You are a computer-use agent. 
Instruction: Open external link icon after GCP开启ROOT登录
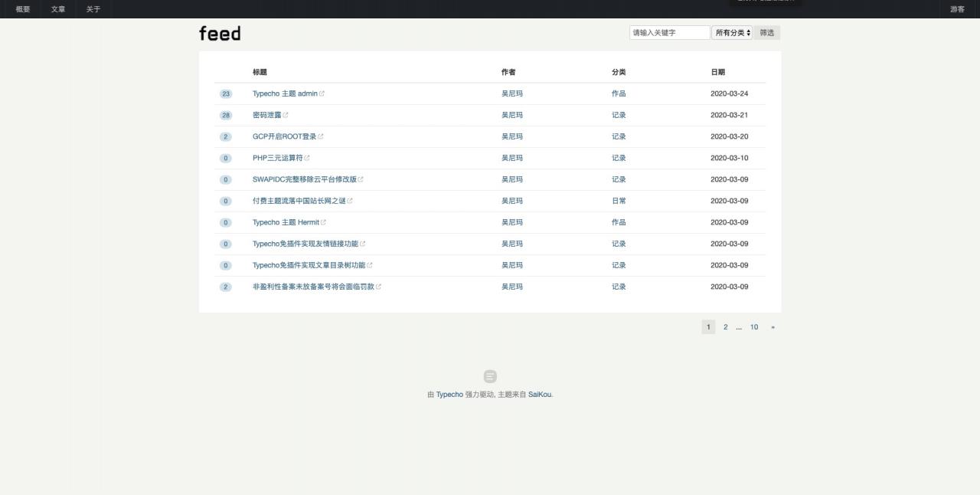(321, 136)
